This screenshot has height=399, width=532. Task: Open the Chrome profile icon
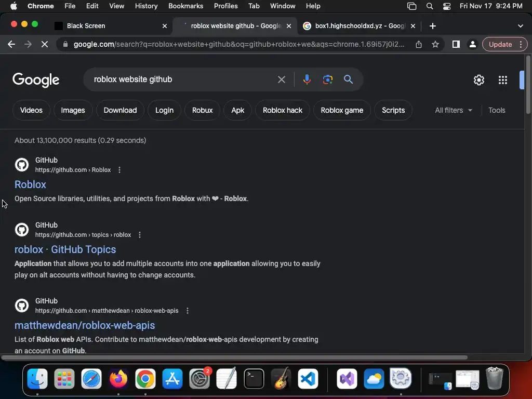472,45
